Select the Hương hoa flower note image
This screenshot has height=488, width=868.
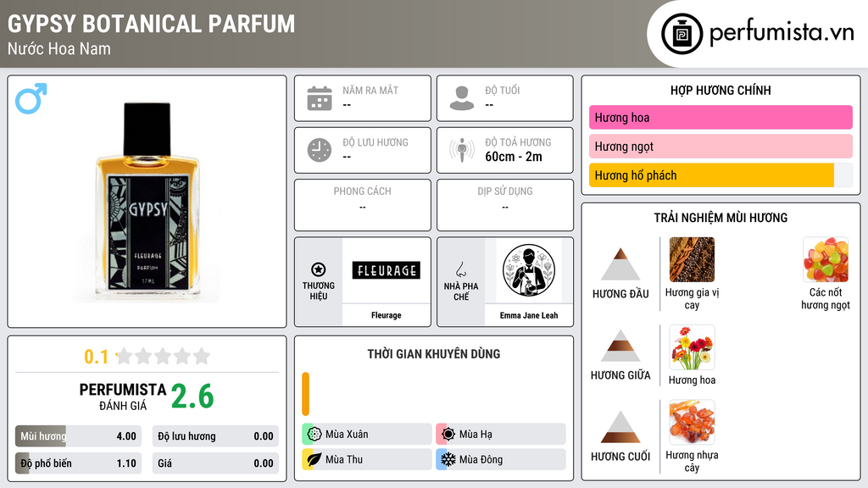(692, 347)
